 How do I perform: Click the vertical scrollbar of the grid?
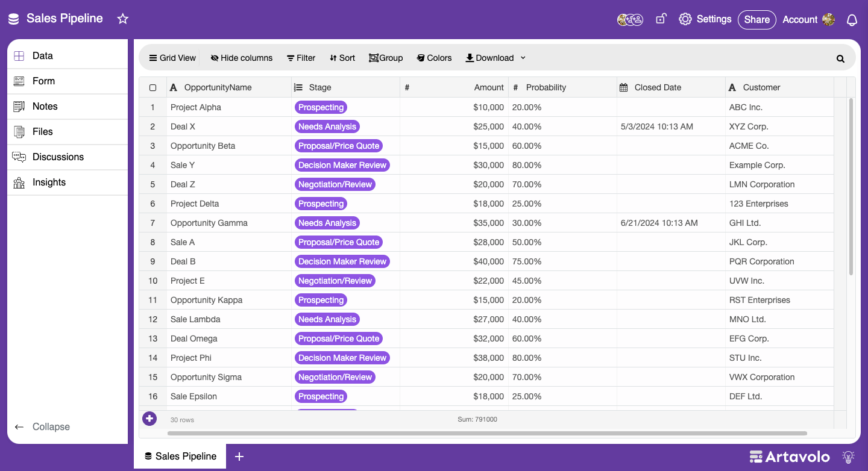851,187
